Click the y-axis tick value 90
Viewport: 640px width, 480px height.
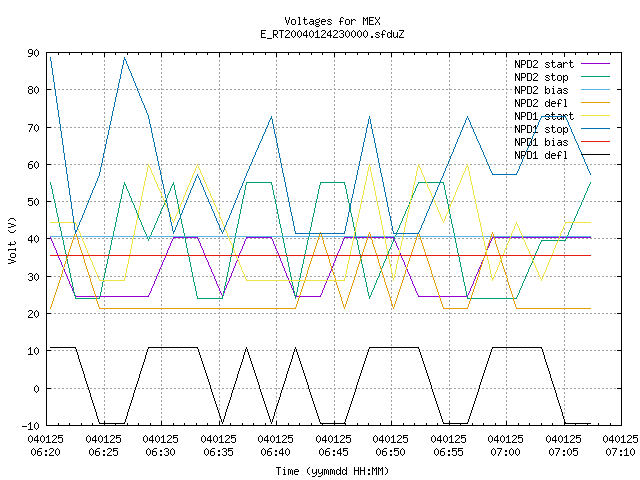[33, 53]
